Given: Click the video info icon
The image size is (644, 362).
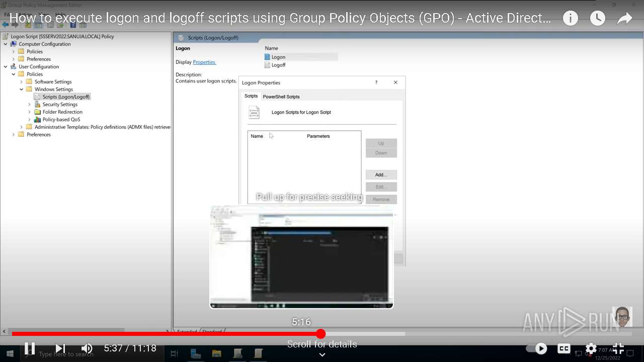Looking at the screenshot, I should click(570, 19).
